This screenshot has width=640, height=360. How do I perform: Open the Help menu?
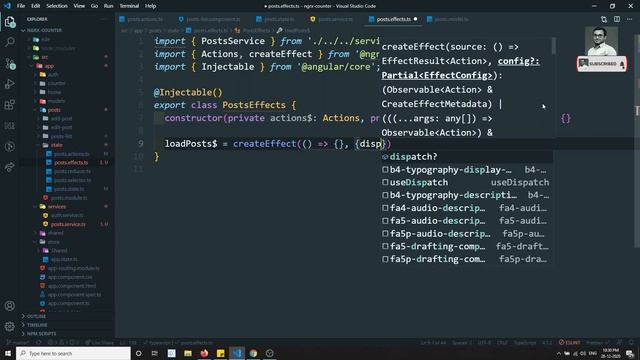coord(150,6)
